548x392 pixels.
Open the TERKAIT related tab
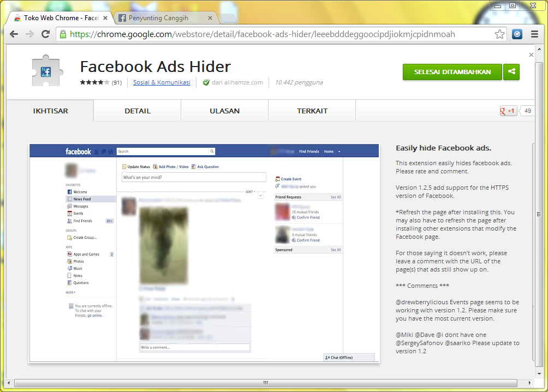312,111
